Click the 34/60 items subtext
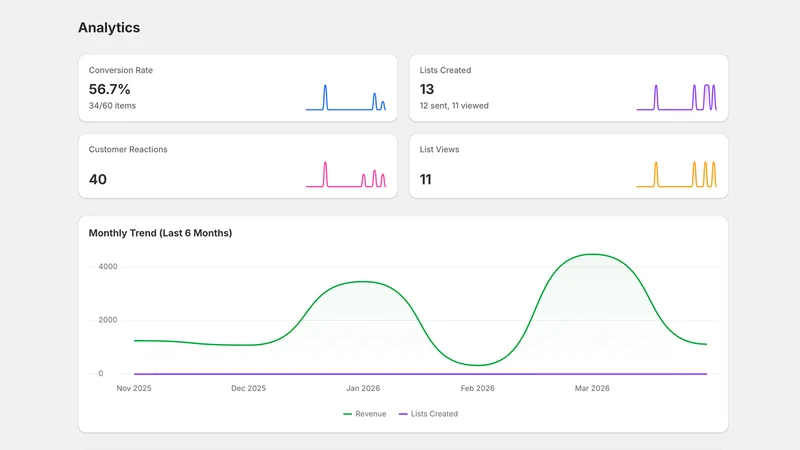The height and width of the screenshot is (450, 800). [x=112, y=106]
